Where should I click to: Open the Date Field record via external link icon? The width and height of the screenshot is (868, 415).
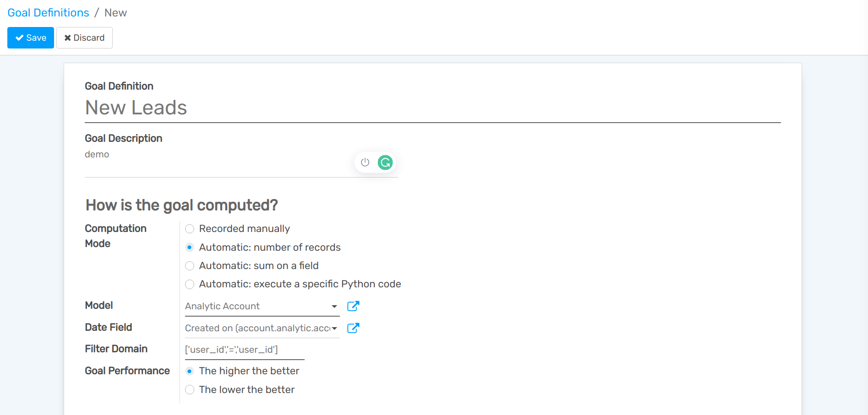[353, 328]
